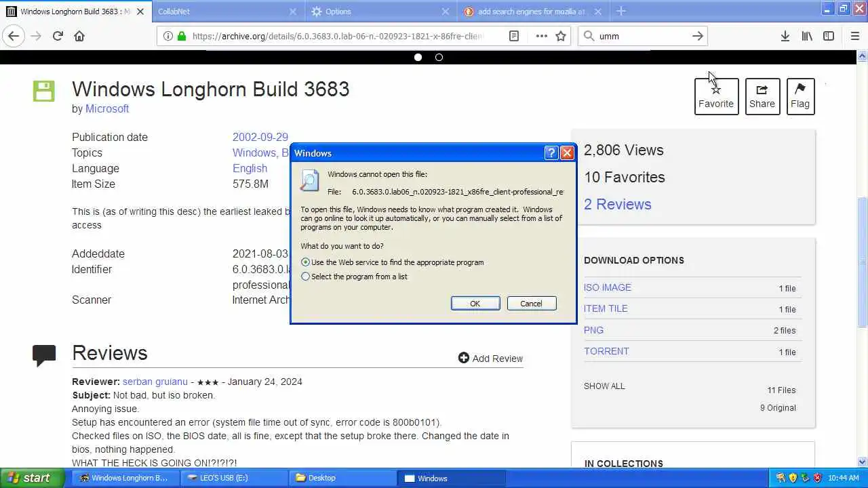Bookmark this page with the star
The width and height of the screenshot is (868, 488).
pyautogui.click(x=561, y=36)
